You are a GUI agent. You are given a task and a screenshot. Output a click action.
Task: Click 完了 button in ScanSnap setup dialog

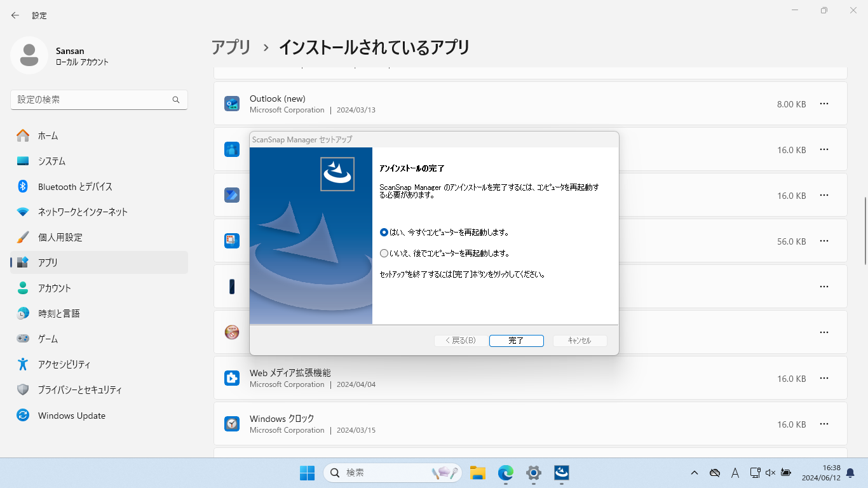pyautogui.click(x=516, y=341)
